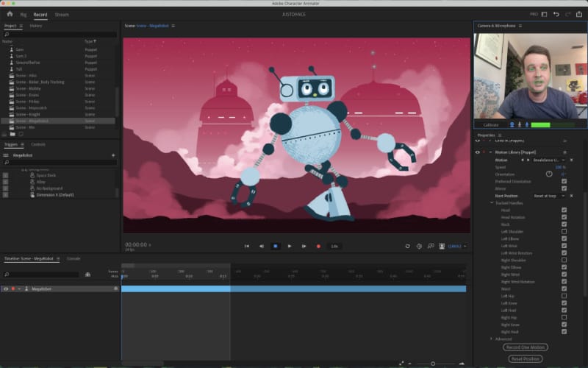Add a new trigger with plus icon

(113, 155)
